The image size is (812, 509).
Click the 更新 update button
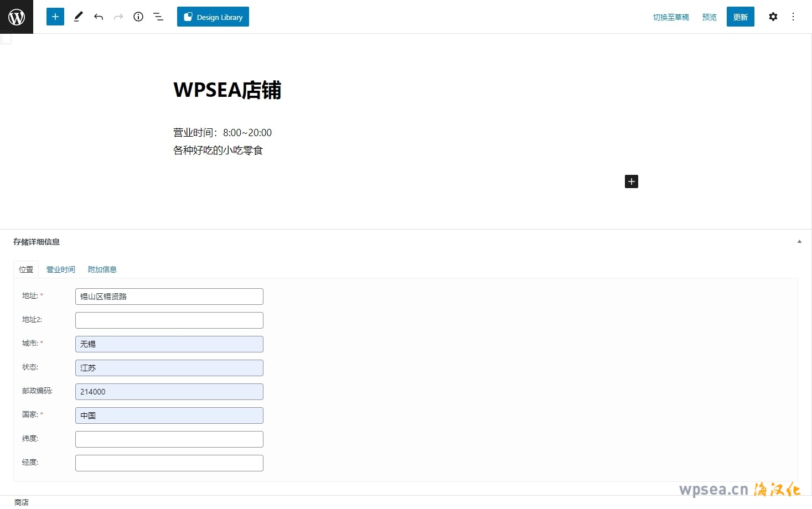(x=740, y=17)
